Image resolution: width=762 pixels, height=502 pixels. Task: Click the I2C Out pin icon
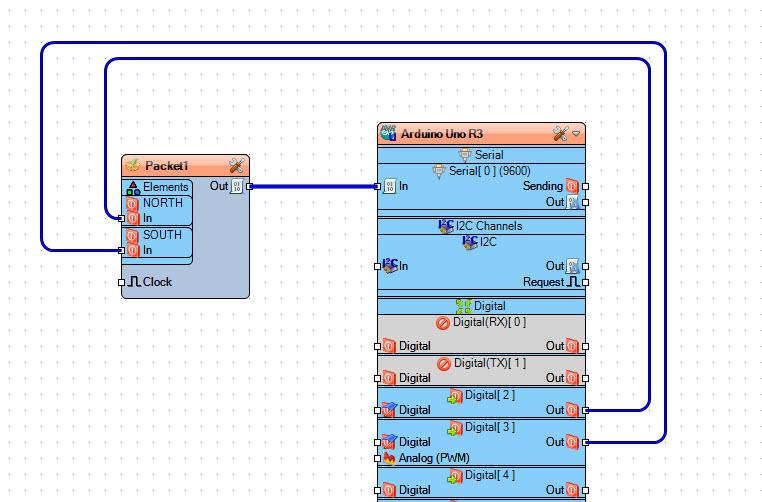click(x=573, y=266)
